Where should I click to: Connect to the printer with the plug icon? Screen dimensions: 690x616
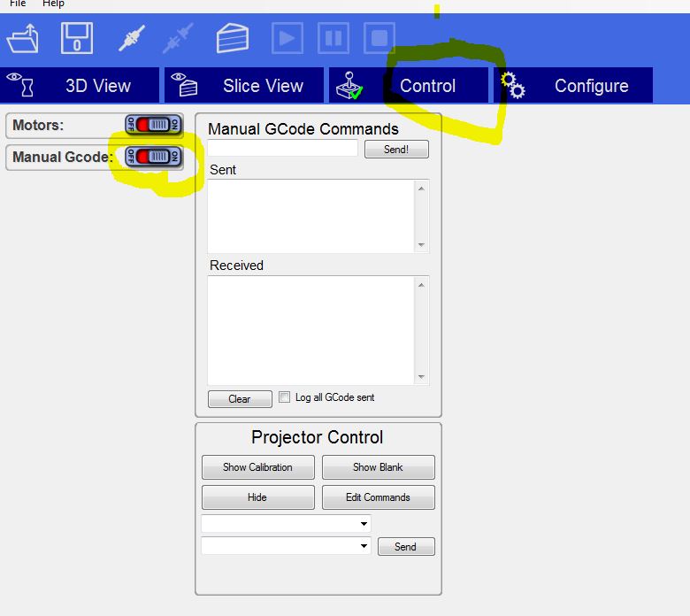(132, 38)
